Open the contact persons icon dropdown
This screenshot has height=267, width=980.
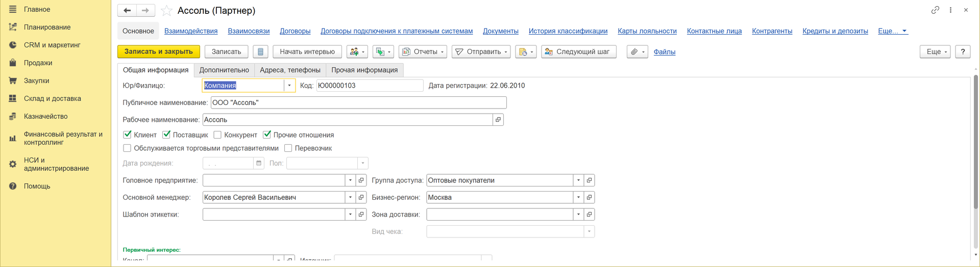pyautogui.click(x=357, y=51)
